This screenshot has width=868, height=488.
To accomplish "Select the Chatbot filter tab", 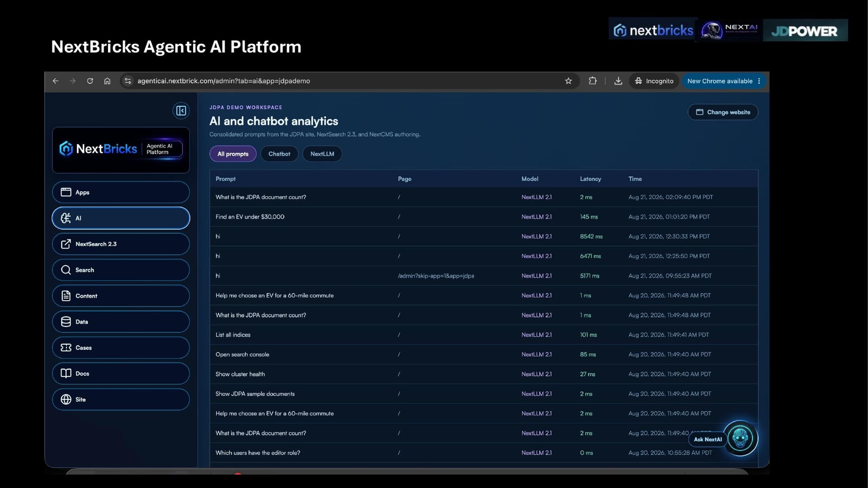I will 279,154.
